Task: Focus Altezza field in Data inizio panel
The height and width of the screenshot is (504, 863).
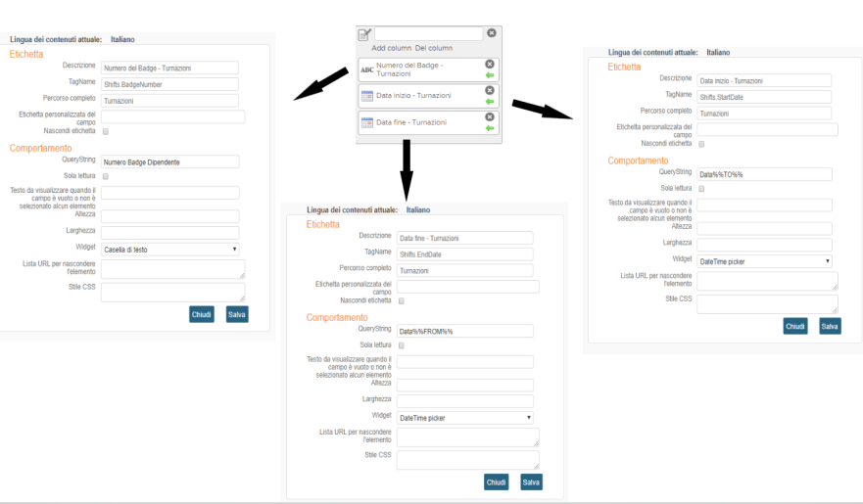Action: (x=764, y=229)
